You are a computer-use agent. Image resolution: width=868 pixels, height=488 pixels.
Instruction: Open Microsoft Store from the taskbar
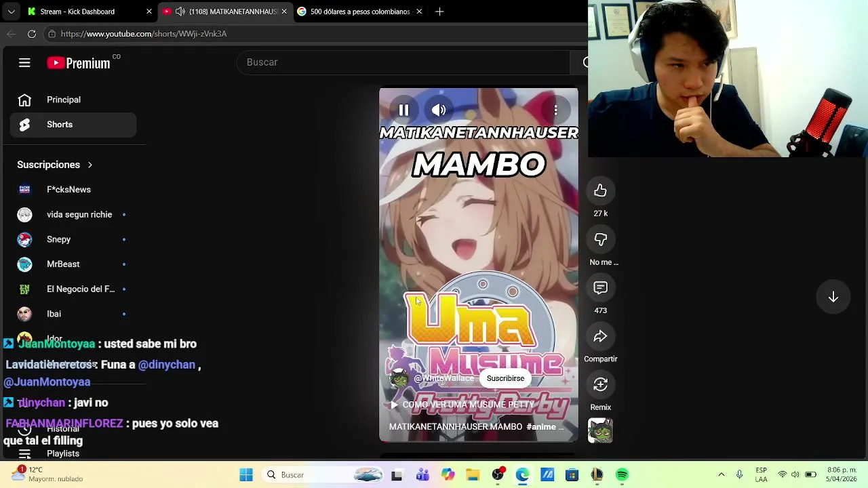(x=572, y=475)
